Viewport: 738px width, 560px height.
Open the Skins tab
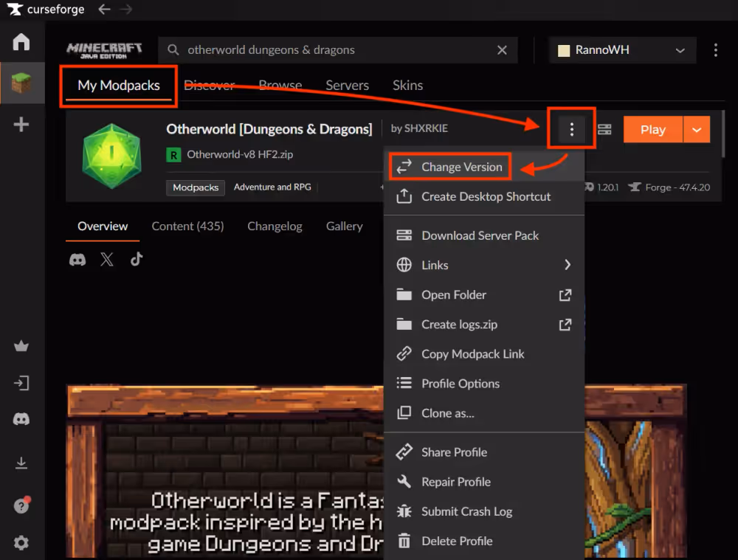[407, 85]
